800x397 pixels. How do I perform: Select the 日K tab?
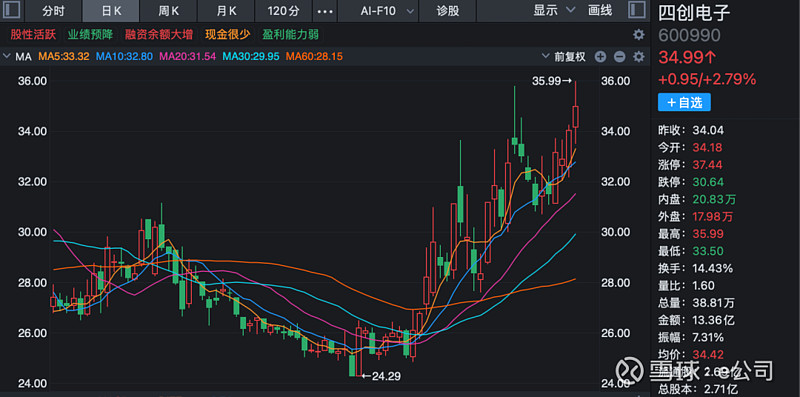click(x=111, y=11)
